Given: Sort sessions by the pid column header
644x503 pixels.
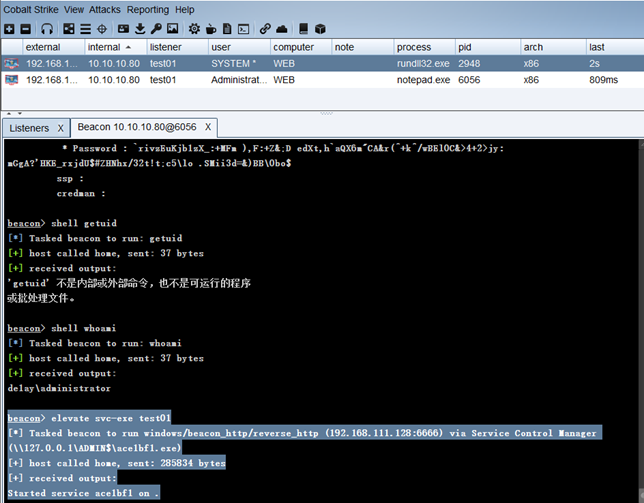Looking at the screenshot, I should coord(488,47).
